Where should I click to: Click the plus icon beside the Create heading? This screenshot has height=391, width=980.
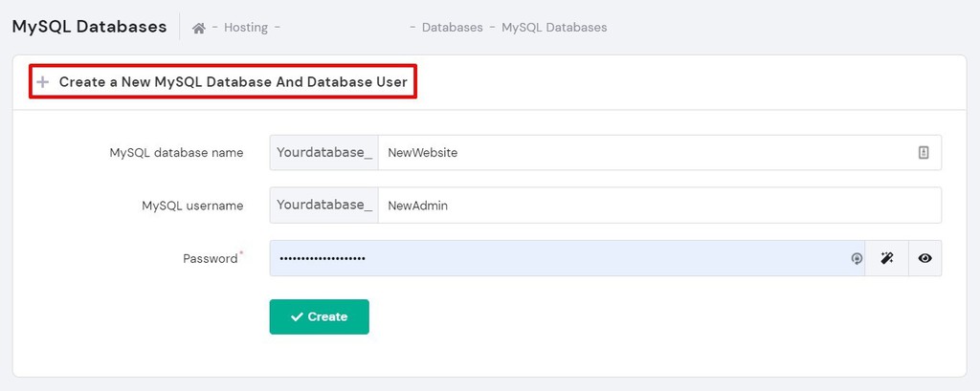[x=42, y=82]
